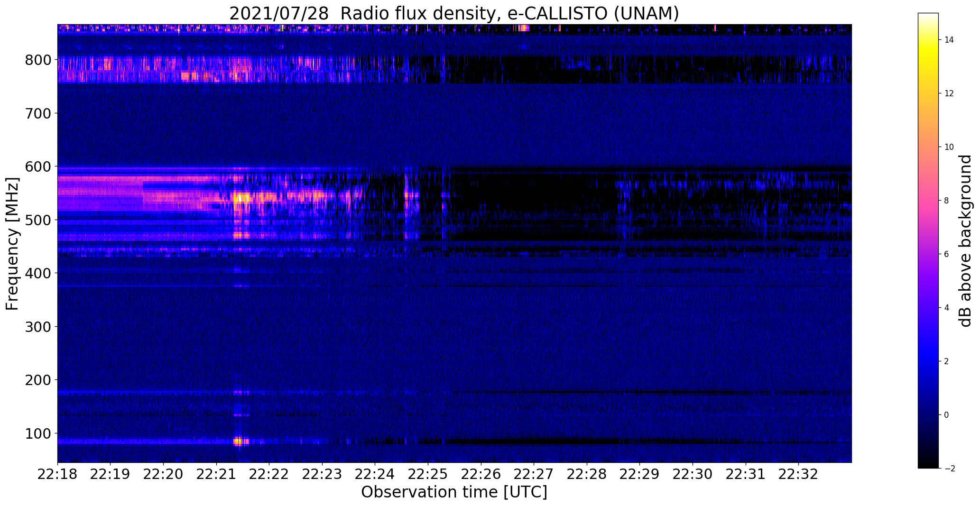Click the 22:31 time tick label

coord(746,474)
